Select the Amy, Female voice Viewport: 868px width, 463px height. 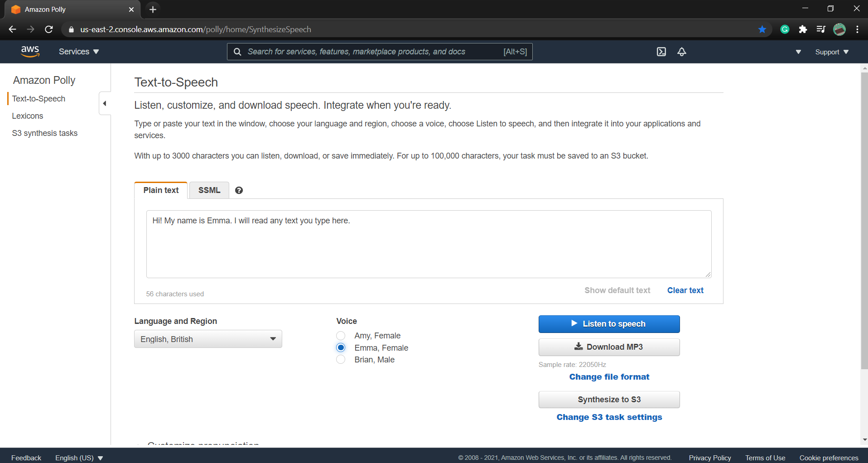(341, 336)
